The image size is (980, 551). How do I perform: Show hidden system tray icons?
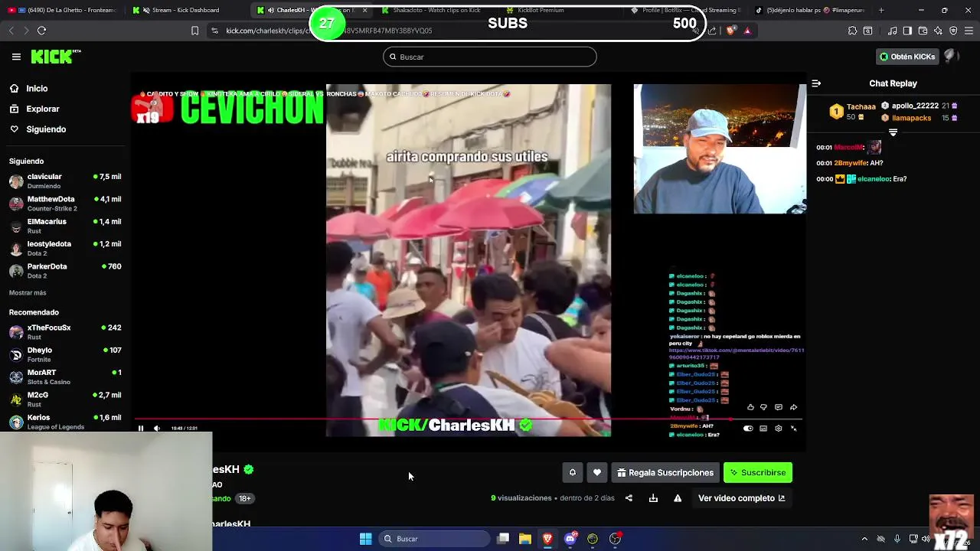click(x=864, y=539)
